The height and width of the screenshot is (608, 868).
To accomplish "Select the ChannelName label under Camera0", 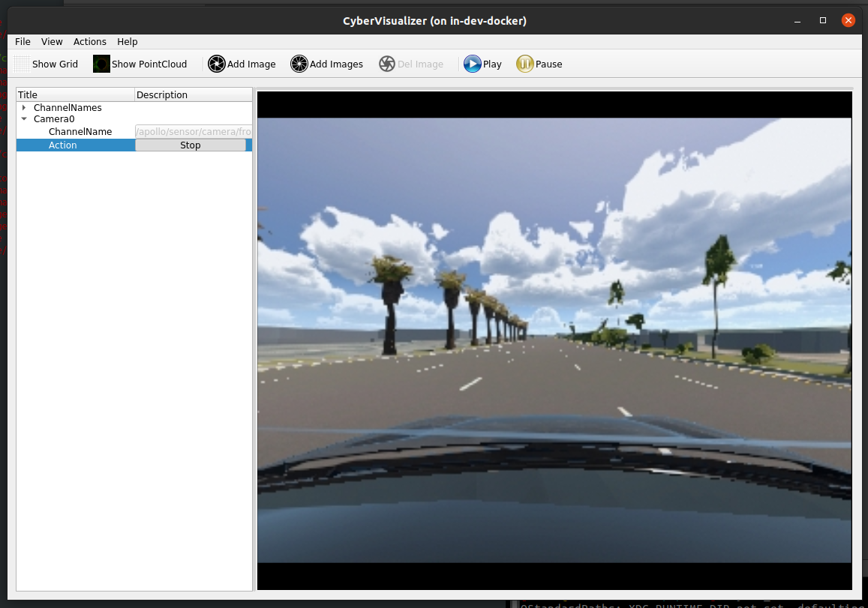I will tap(80, 132).
